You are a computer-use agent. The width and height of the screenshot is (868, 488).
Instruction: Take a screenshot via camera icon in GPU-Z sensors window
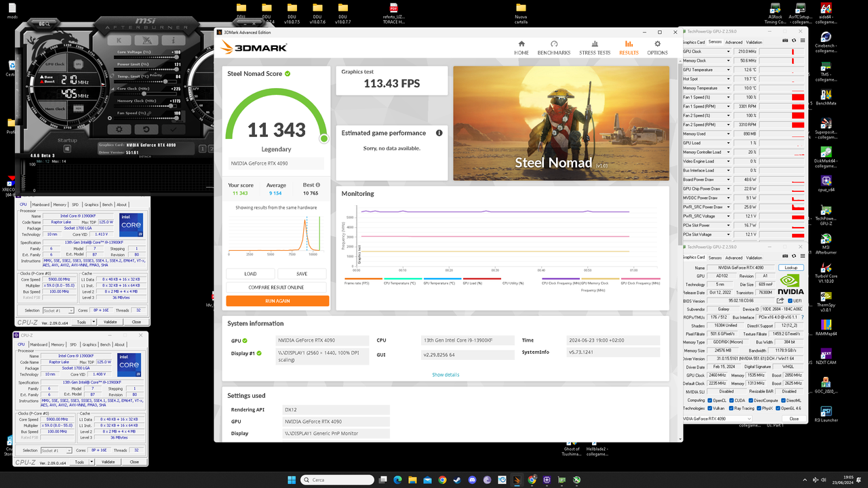(x=785, y=41)
